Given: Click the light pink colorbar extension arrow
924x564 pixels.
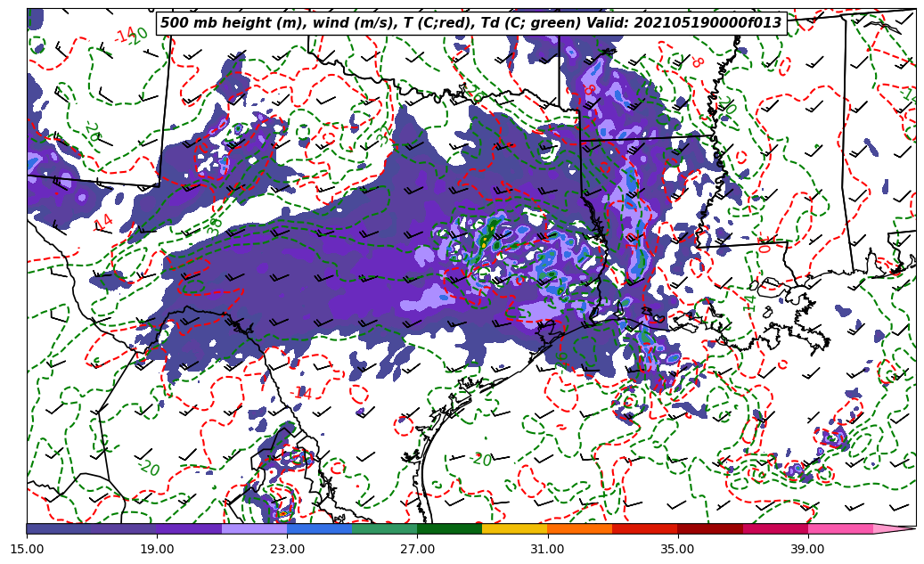Looking at the screenshot, I should 893,528.
